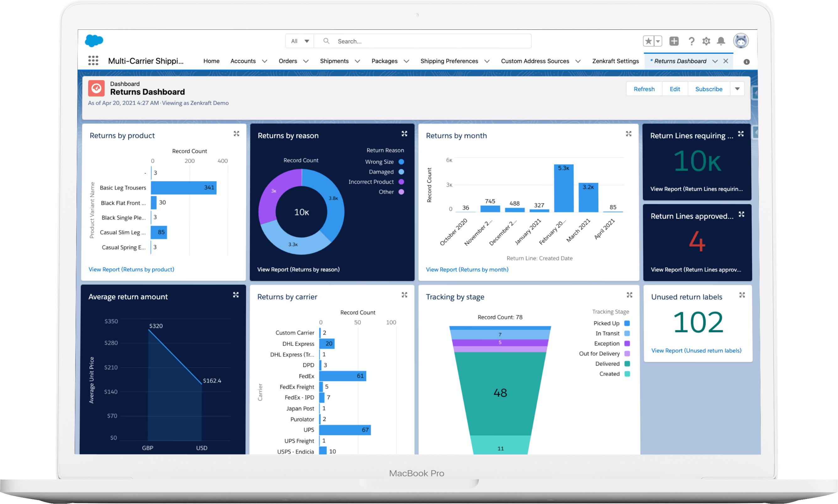The height and width of the screenshot is (504, 838).
Task: Click the Refresh button
Action: click(x=644, y=89)
